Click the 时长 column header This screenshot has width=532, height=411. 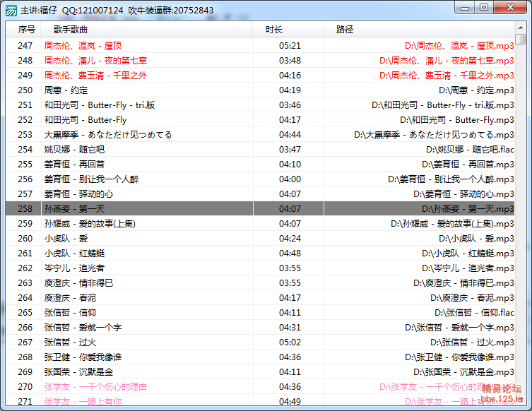(x=274, y=30)
